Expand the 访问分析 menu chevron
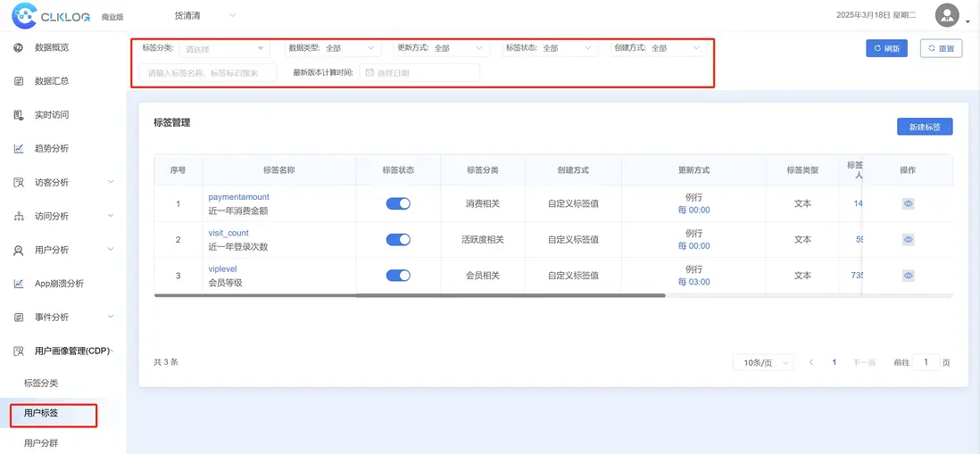Image resolution: width=980 pixels, height=454 pixels. 111,216
